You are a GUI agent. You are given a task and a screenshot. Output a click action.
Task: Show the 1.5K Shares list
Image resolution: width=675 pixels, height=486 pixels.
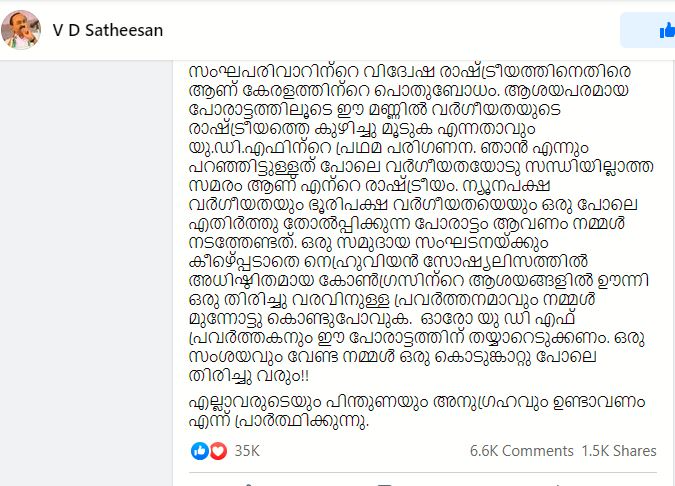618,451
